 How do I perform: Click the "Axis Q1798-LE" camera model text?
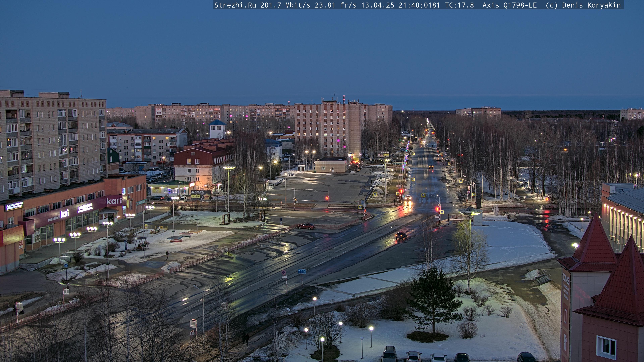pos(509,5)
